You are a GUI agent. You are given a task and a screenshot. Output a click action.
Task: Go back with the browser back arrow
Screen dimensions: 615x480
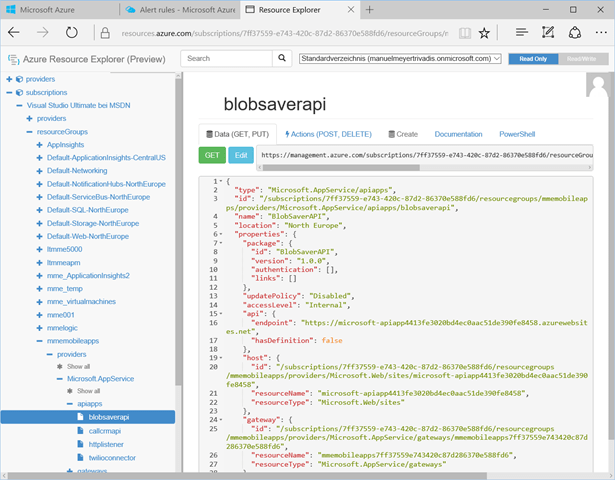[14, 33]
